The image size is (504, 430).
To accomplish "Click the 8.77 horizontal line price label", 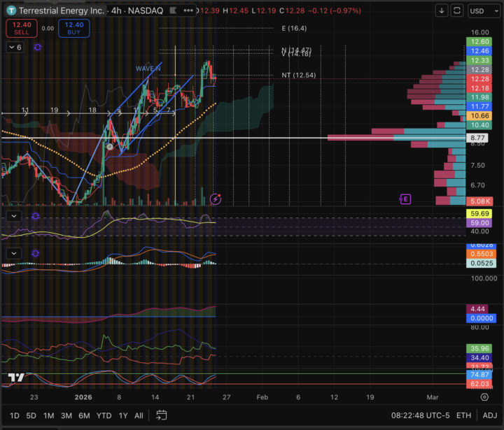I will pyautogui.click(x=477, y=138).
